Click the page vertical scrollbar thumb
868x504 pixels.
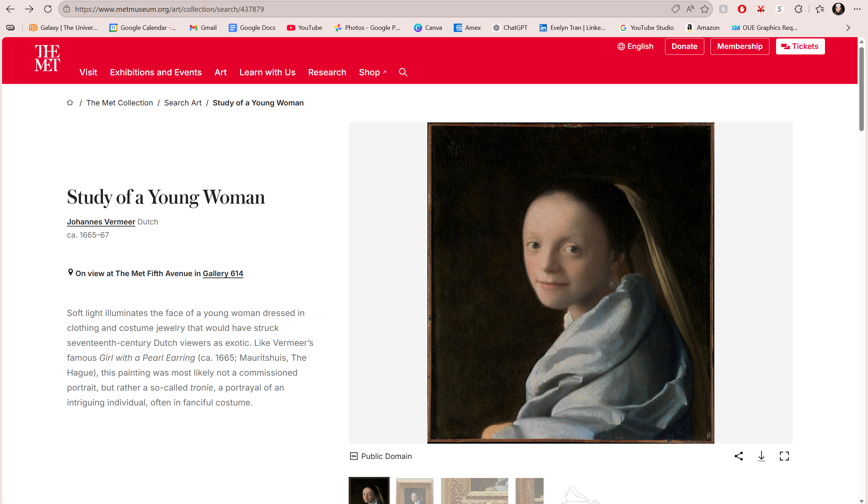(861, 88)
